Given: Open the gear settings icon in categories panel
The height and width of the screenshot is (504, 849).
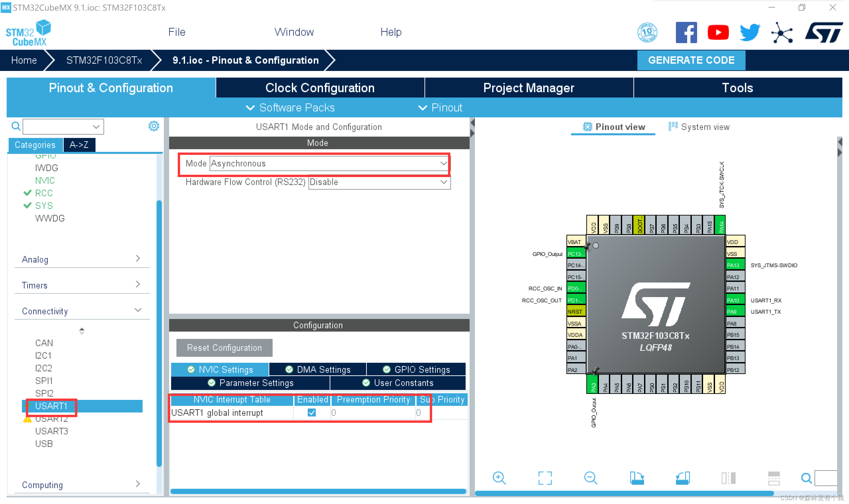Looking at the screenshot, I should 154,126.
